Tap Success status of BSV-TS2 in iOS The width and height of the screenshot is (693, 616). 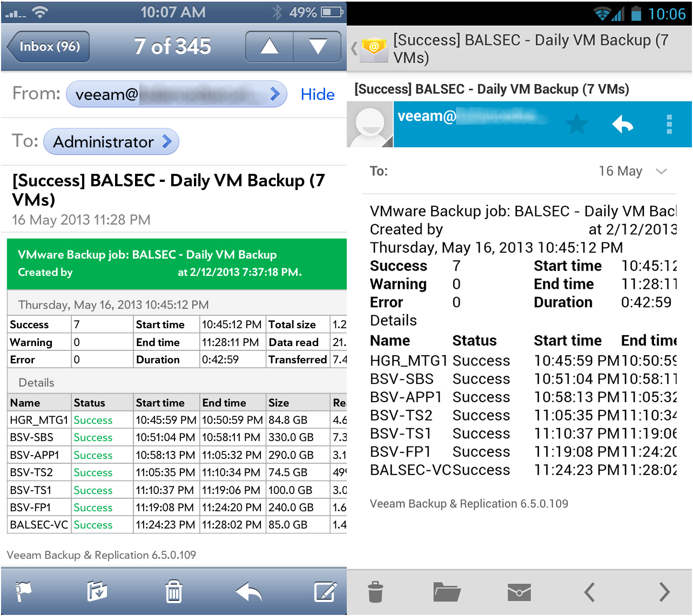tap(93, 472)
